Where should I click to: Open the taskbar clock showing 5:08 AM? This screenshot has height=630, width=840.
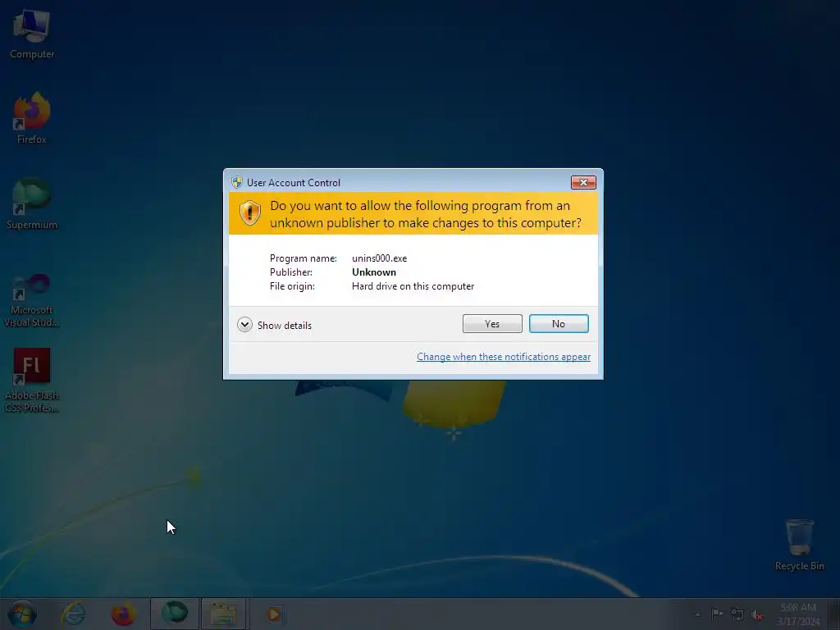click(x=798, y=614)
